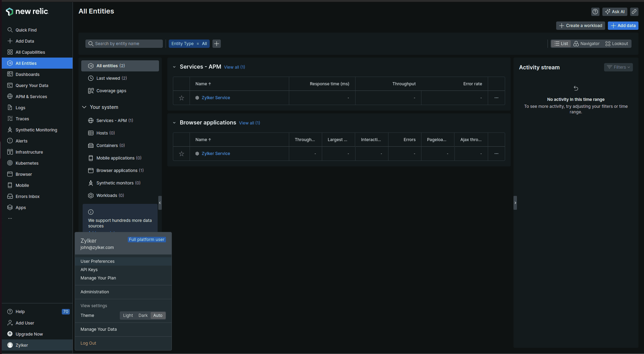
Task: Set theme to Dark
Action: (x=143, y=316)
